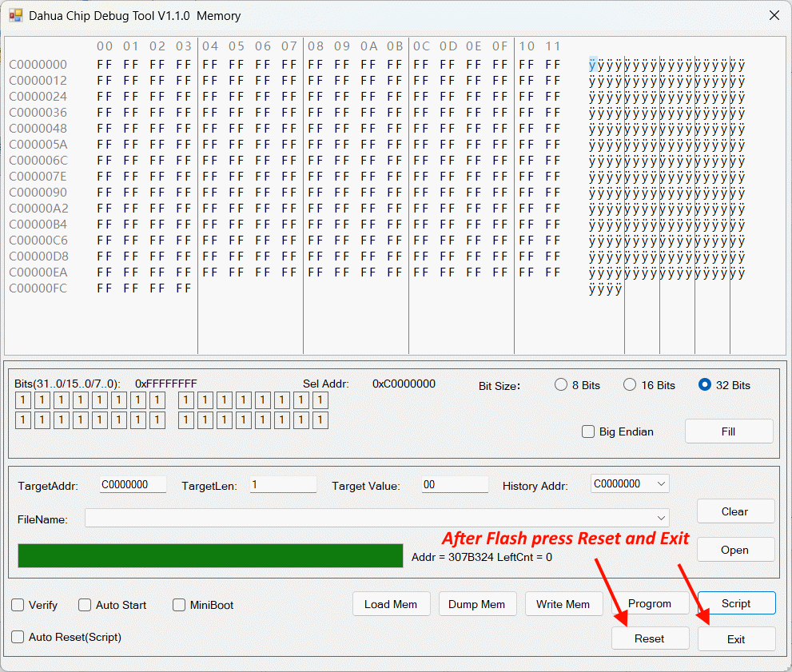Enable the Big Endian checkbox
This screenshot has width=792, height=672.
(x=588, y=431)
